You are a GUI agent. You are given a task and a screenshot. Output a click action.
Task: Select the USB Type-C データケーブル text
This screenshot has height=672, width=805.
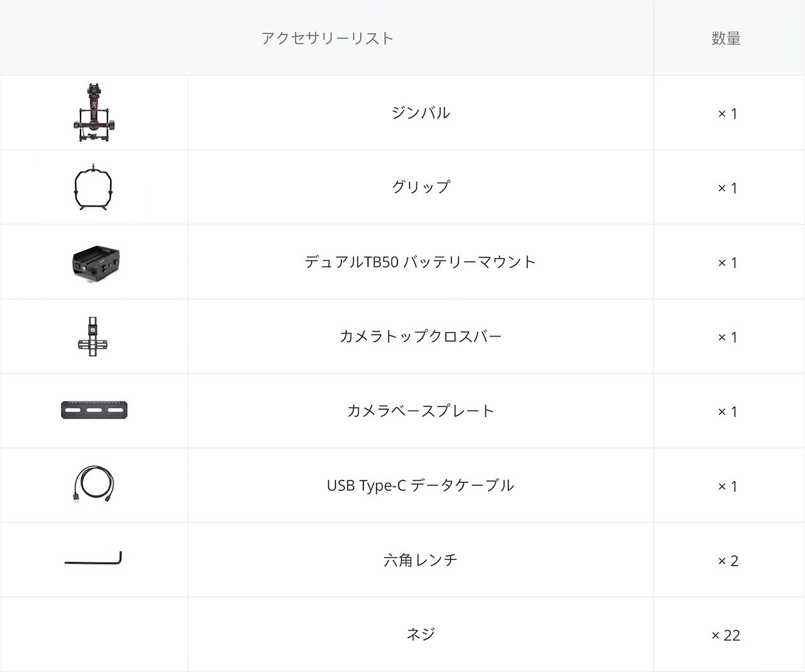pos(420,486)
